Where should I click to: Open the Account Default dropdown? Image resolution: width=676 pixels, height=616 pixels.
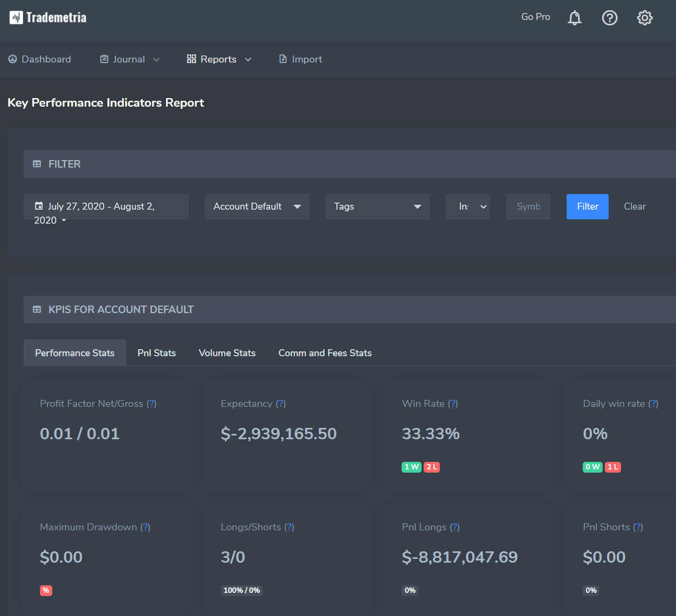(x=257, y=206)
